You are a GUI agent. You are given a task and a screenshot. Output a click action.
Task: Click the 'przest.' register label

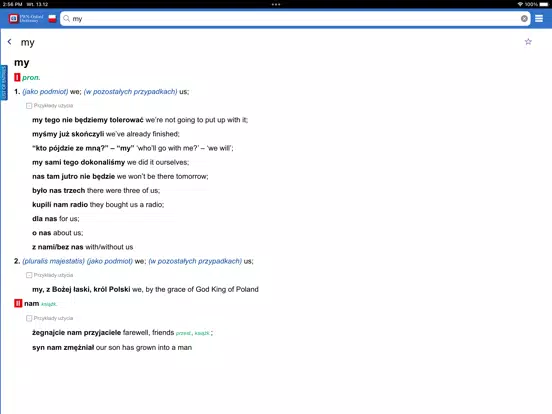[183, 333]
